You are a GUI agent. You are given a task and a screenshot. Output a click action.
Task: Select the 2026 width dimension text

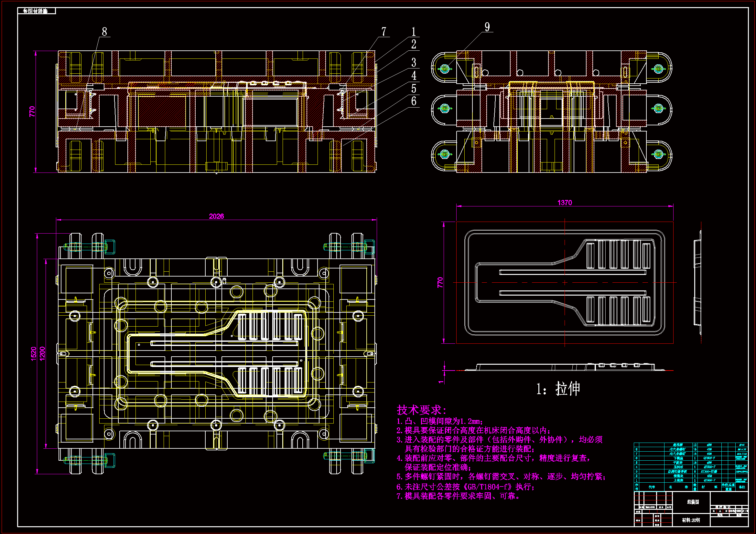pos(216,216)
